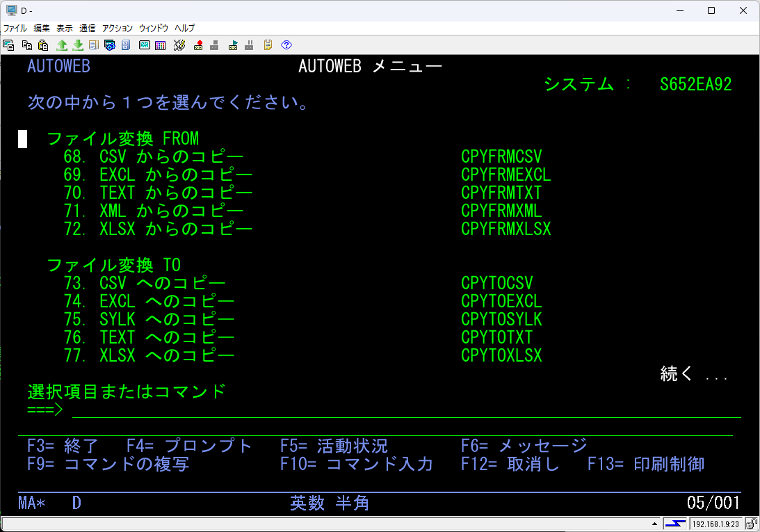Click the green upload (send file) icon

coord(61,45)
